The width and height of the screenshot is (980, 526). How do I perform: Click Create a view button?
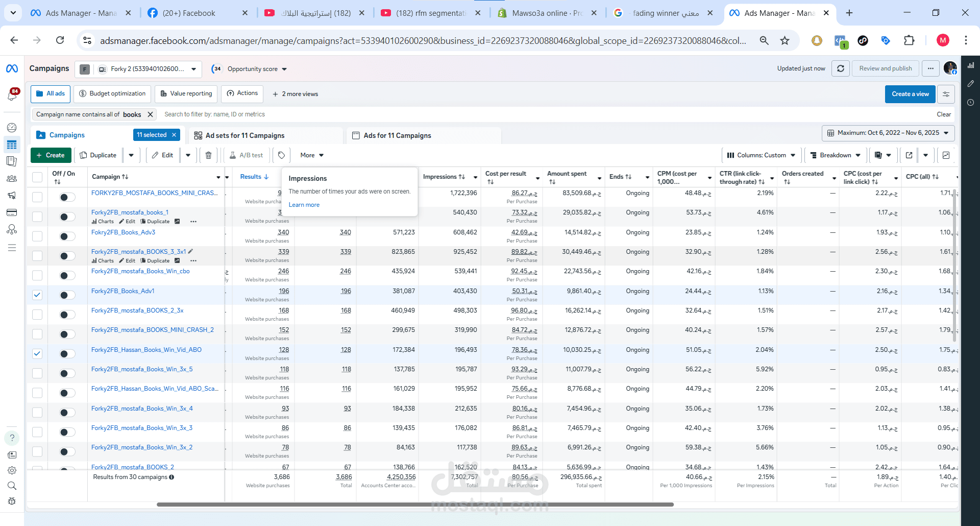pyautogui.click(x=910, y=94)
